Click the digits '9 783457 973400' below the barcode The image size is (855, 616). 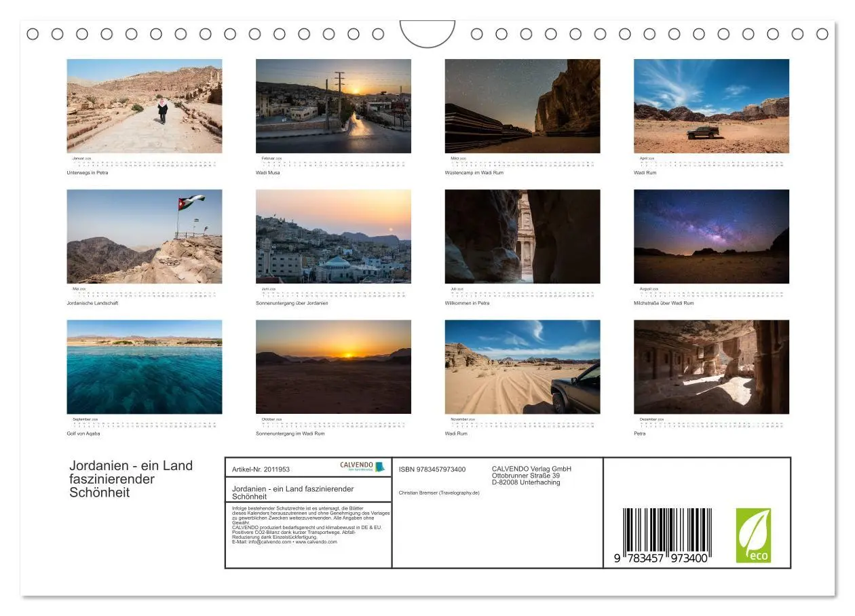click(661, 558)
